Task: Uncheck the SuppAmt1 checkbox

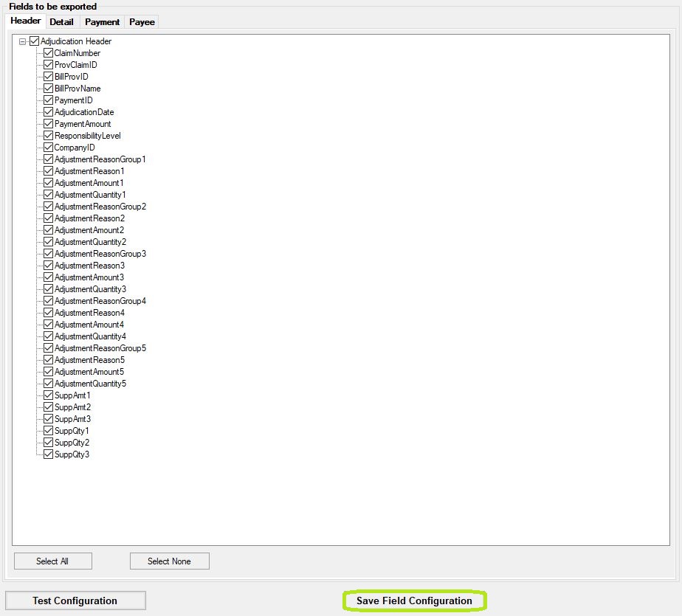Action: point(48,395)
